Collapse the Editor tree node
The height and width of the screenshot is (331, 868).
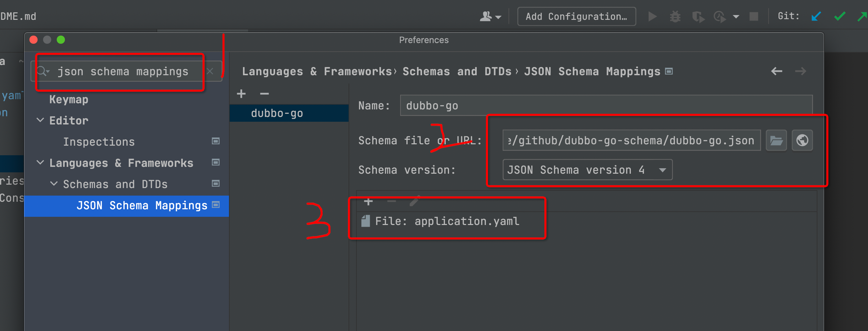[40, 120]
